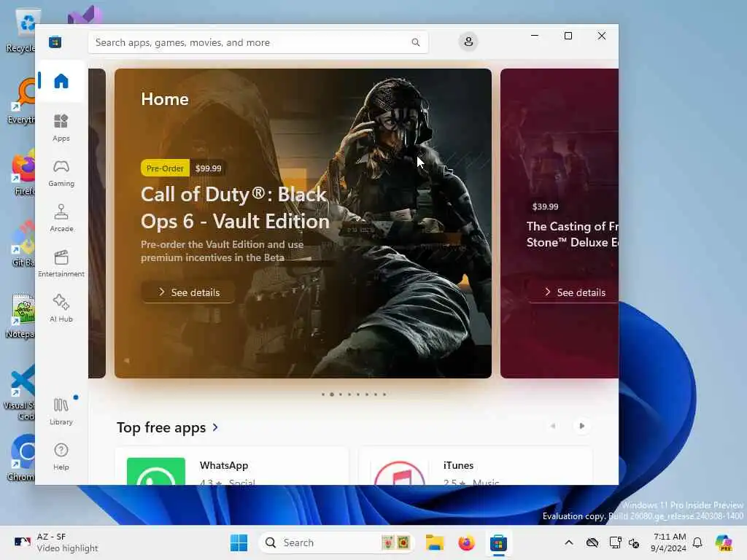Open the Firefox desktop shortcut
This screenshot has width=747, height=560.
pos(23,172)
